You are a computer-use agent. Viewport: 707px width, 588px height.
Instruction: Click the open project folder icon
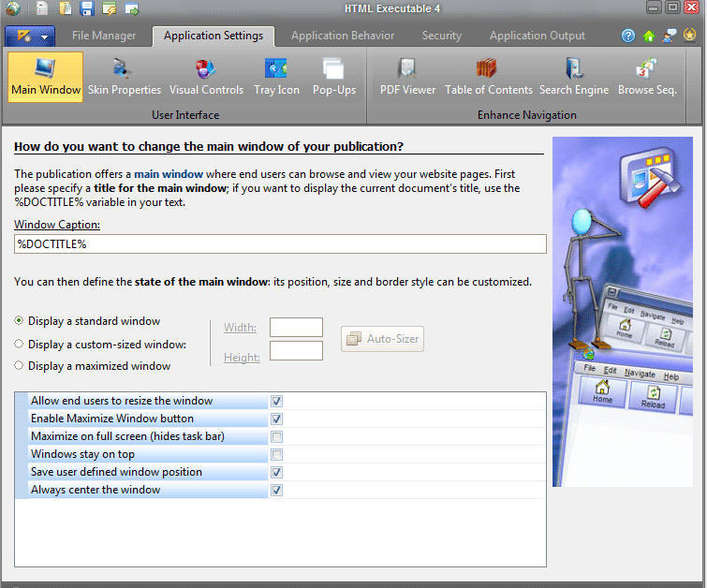tap(66, 8)
